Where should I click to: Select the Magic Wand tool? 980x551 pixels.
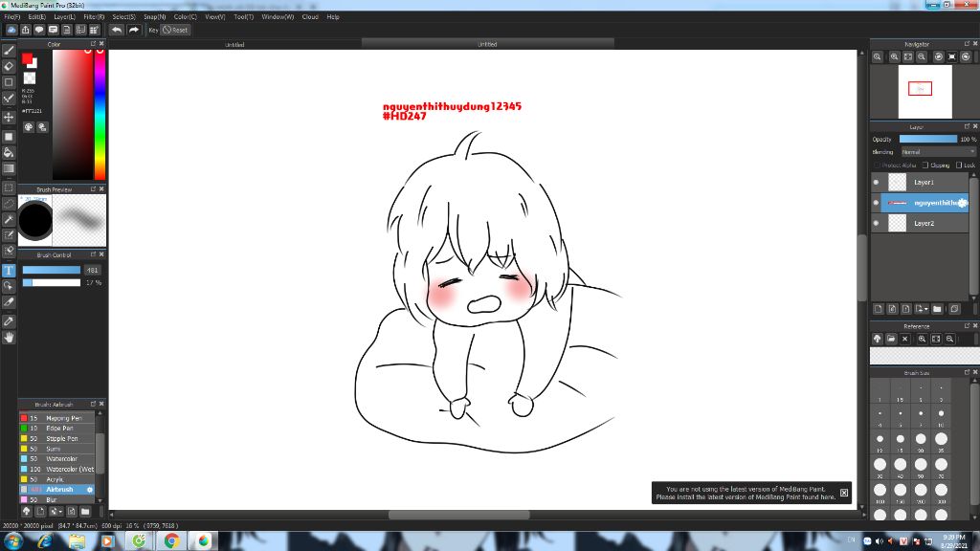[x=9, y=219]
